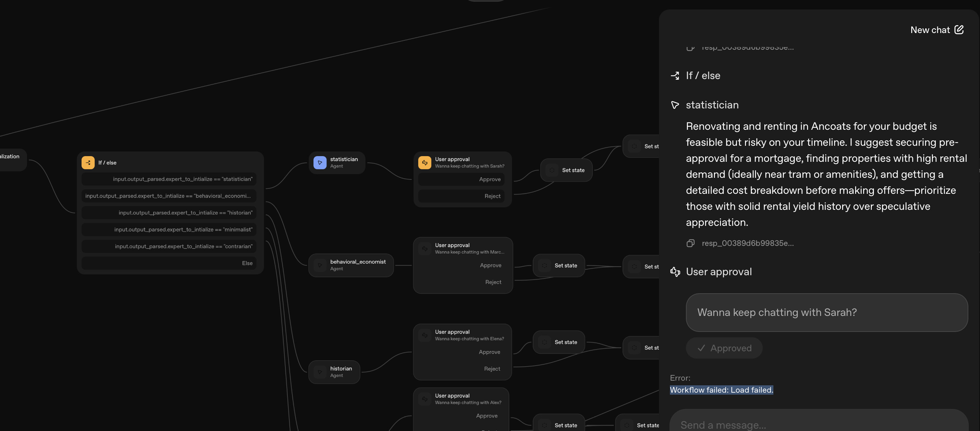Click the orange If / else node icon

88,163
